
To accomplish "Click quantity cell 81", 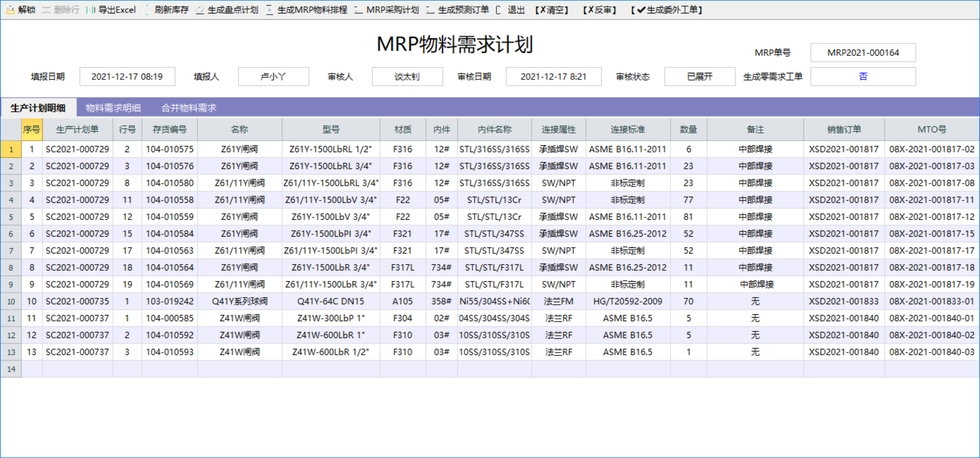I will pos(688,217).
